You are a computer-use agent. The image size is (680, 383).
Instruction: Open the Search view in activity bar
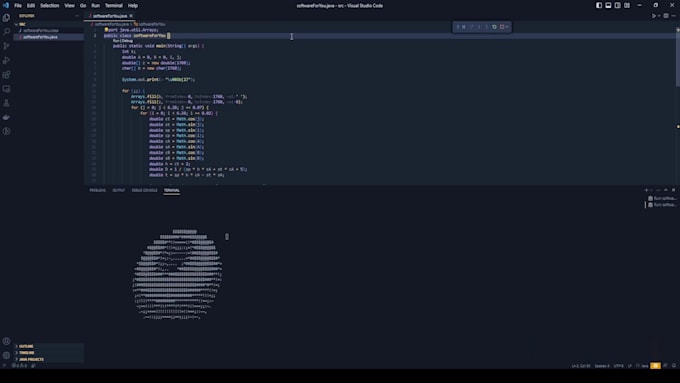tap(7, 32)
